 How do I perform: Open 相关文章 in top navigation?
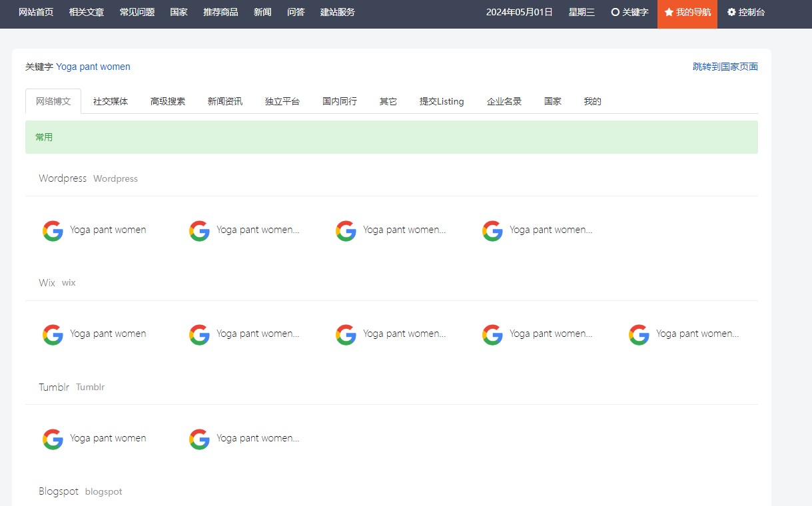(x=87, y=12)
